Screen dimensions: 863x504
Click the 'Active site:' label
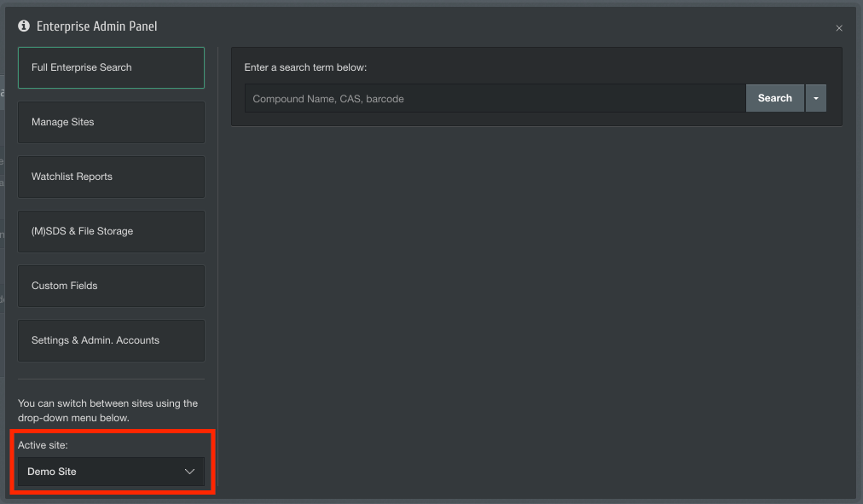43,445
